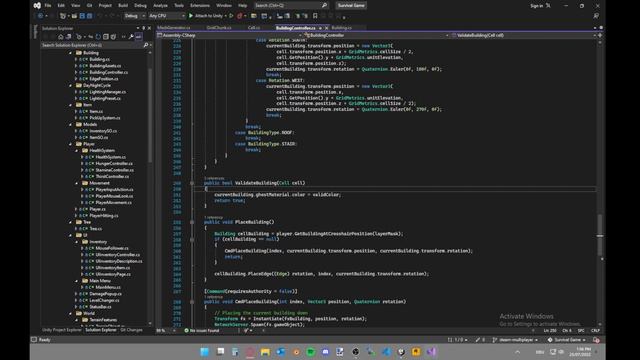Click the Visual Studio logo icon
The width and height of the screenshot is (640, 360).
[37, 5]
